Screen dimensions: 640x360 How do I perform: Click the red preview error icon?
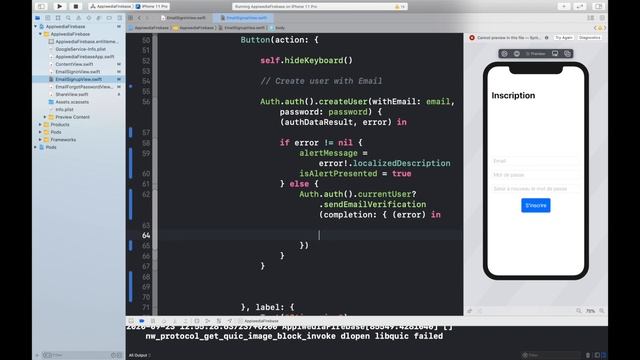(472, 38)
